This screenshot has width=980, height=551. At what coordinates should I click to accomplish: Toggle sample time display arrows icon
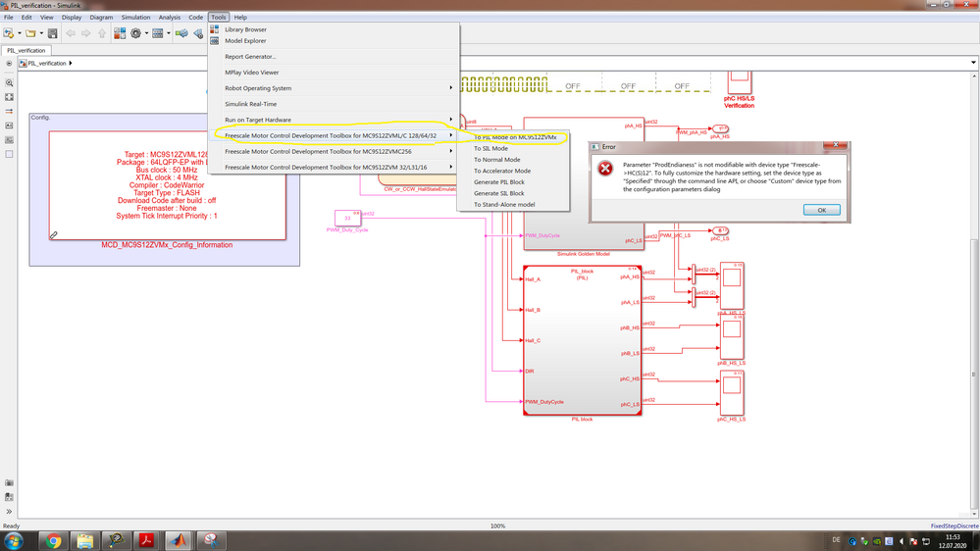coord(9,111)
